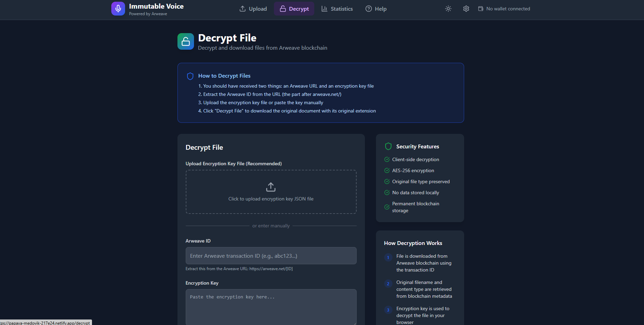This screenshot has height=325, width=644.
Task: Click step 3 badge about the encryption key
Action: coord(388,310)
